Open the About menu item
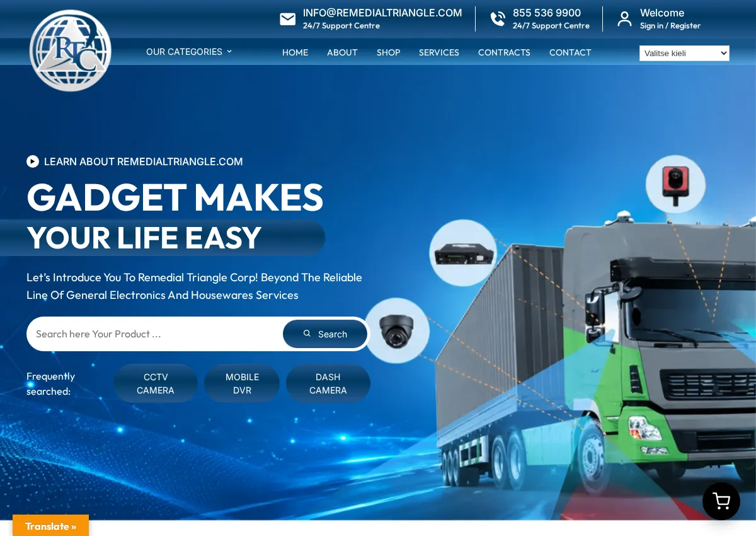756x536 pixels. 342,52
